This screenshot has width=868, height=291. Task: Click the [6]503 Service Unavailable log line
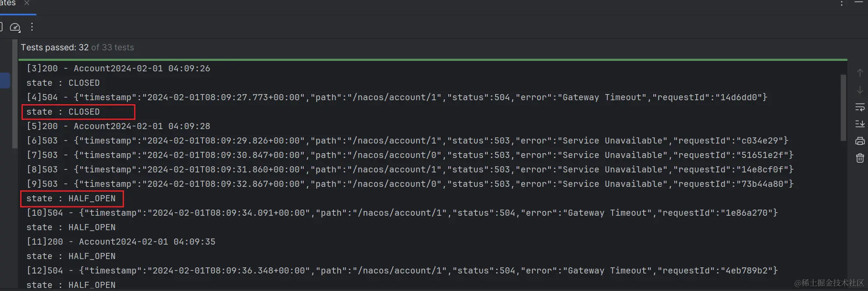point(407,140)
